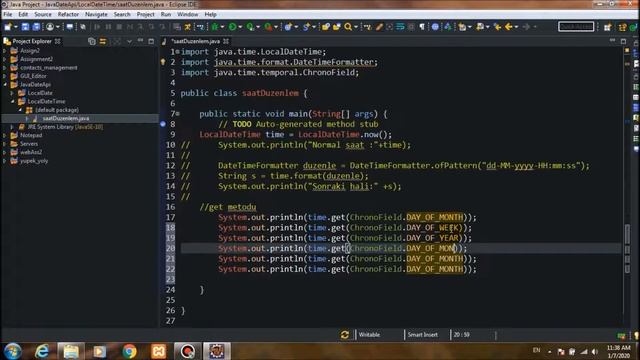Click the green Run play icon
Viewport: 640px width, 360px height.
tap(232, 27)
